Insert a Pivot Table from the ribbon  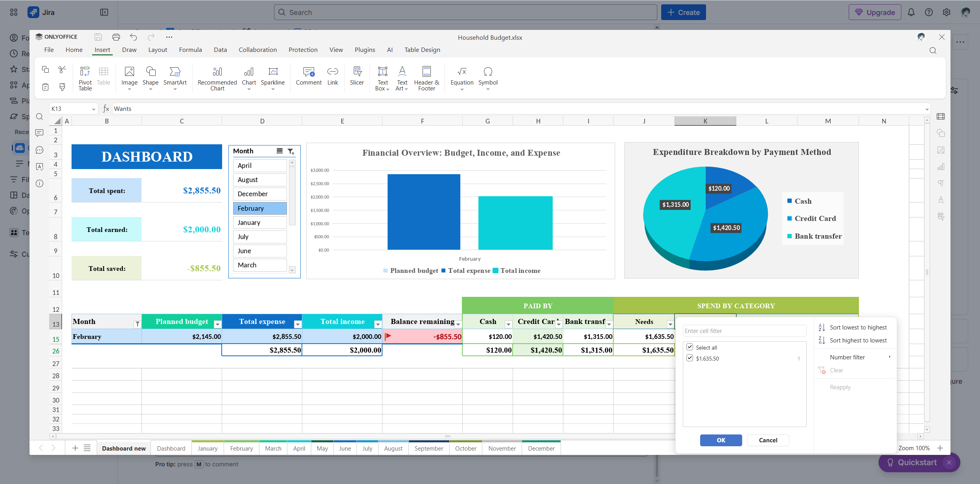pyautogui.click(x=85, y=78)
